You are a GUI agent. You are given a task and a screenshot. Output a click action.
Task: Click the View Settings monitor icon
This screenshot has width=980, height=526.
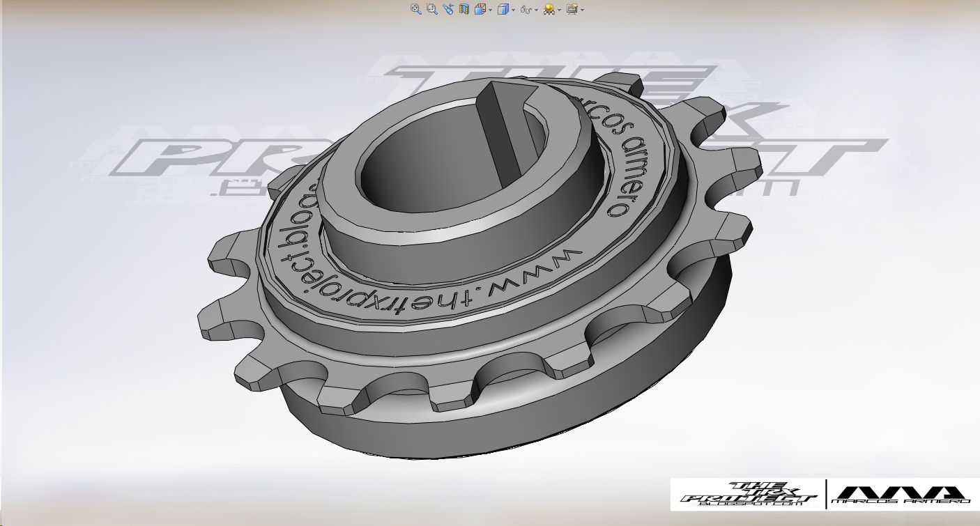572,9
